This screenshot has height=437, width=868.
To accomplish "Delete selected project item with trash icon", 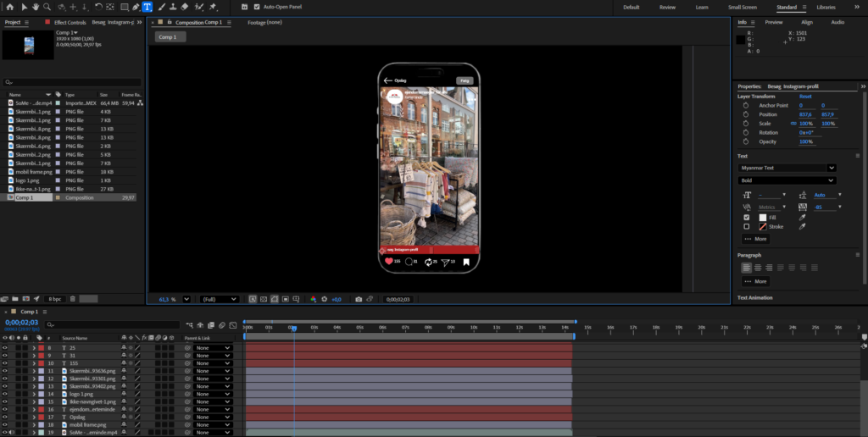I will tap(73, 299).
